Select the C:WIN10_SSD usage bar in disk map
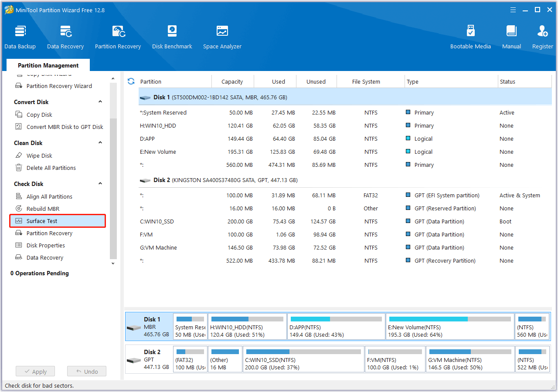This screenshot has height=392, width=558. [x=303, y=351]
